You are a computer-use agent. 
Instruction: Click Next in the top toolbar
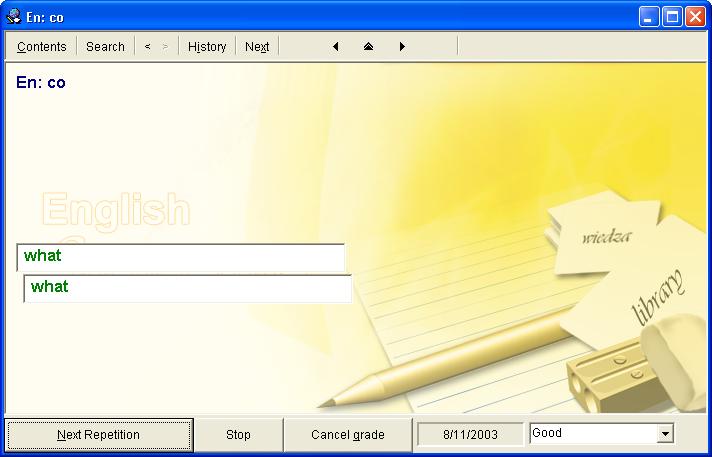click(x=257, y=46)
